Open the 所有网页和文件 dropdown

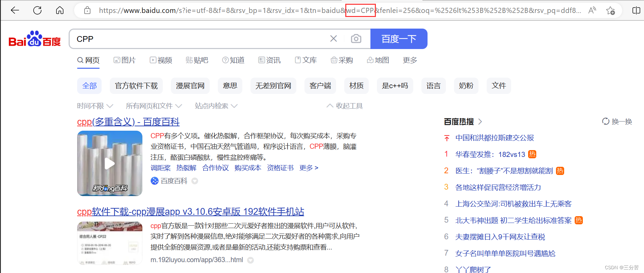(x=154, y=106)
